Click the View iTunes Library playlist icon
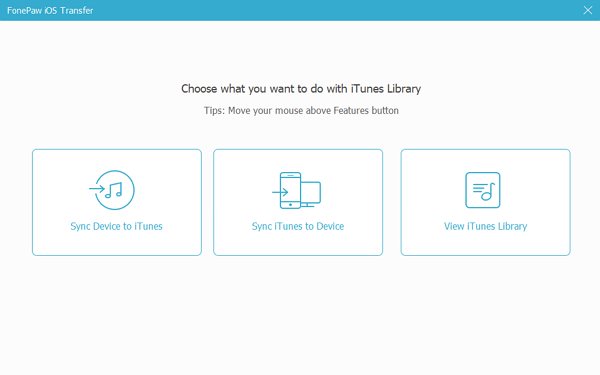Screen dimensions: 600x375 click(x=483, y=190)
